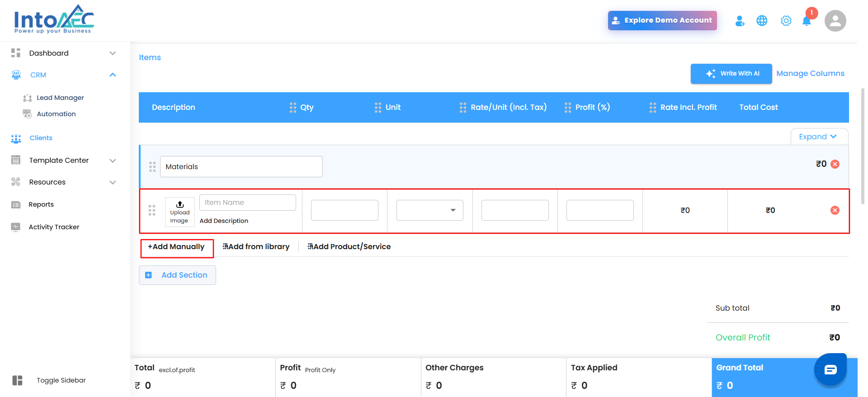Expand the Resources menu chevron
868x397 pixels.
(113, 182)
